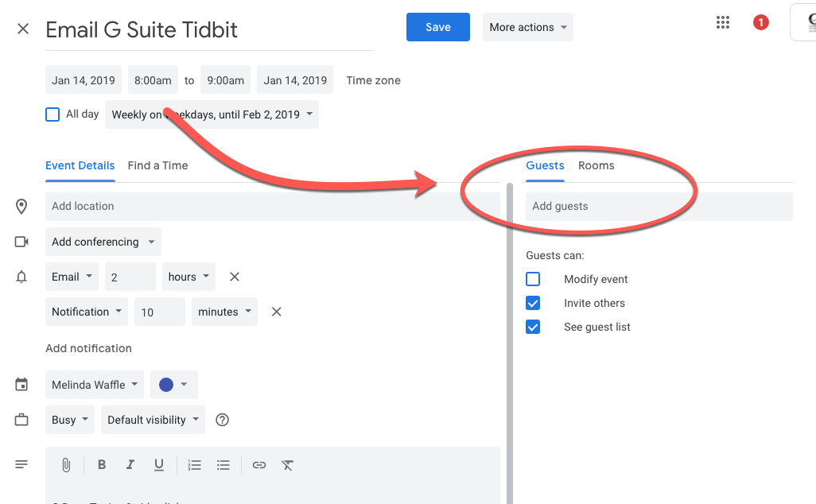Click the description lines icon
816x504 pixels.
21,464
